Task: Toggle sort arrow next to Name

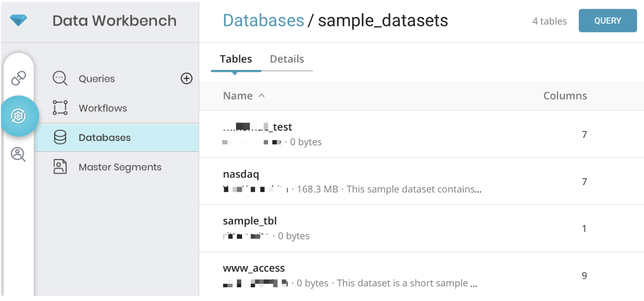Action: (261, 96)
